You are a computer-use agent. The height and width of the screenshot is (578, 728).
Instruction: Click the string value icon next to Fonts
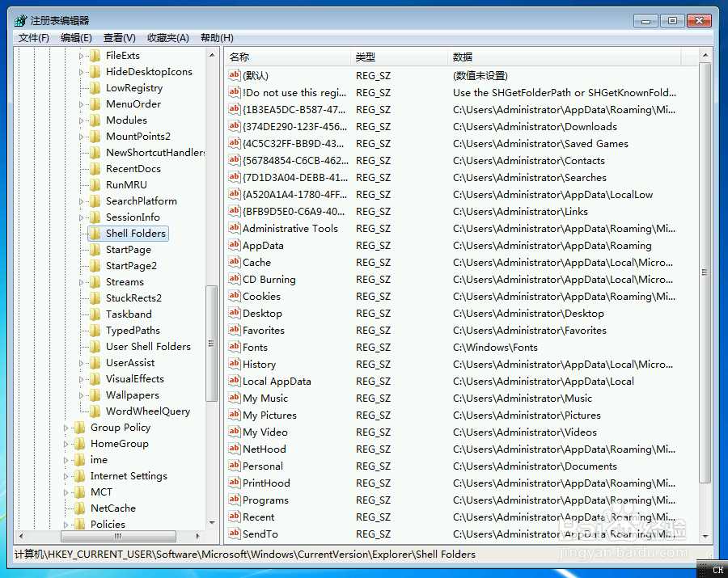pos(234,347)
